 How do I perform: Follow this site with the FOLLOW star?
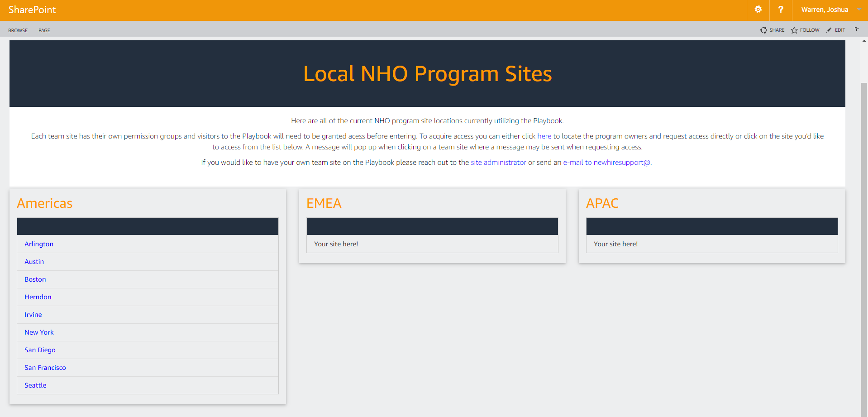coord(805,30)
